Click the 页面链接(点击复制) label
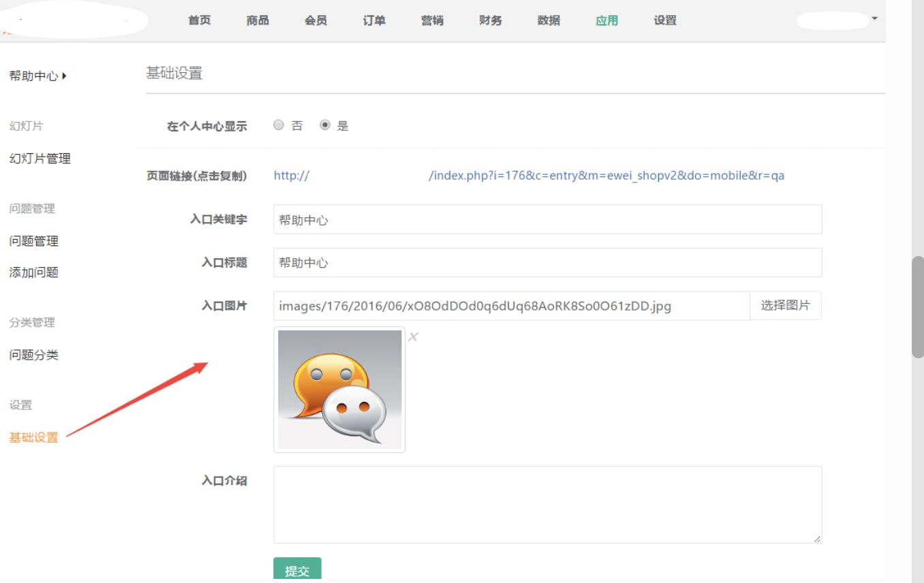Viewport: 924px width, 583px height. coord(197,176)
